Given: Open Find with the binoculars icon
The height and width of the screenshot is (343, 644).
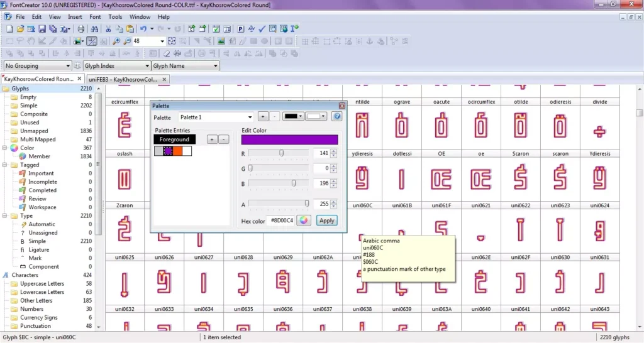Looking at the screenshot, I should pos(94,29).
